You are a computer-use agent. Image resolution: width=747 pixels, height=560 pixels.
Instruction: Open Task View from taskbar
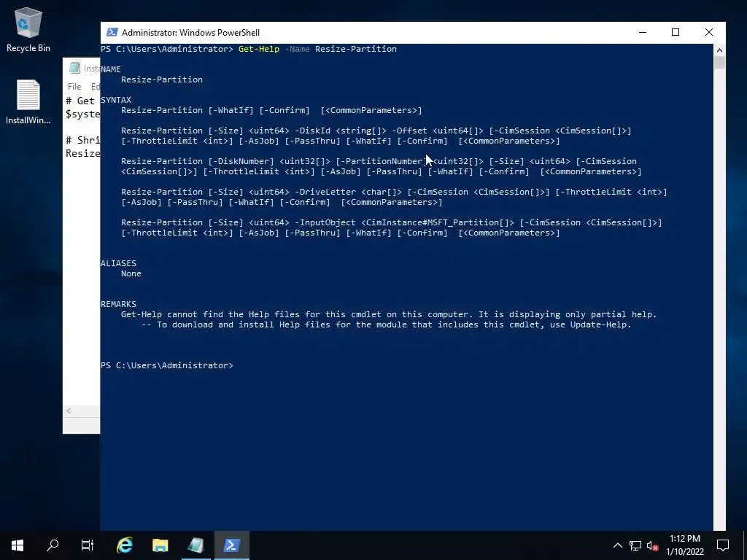point(88,545)
